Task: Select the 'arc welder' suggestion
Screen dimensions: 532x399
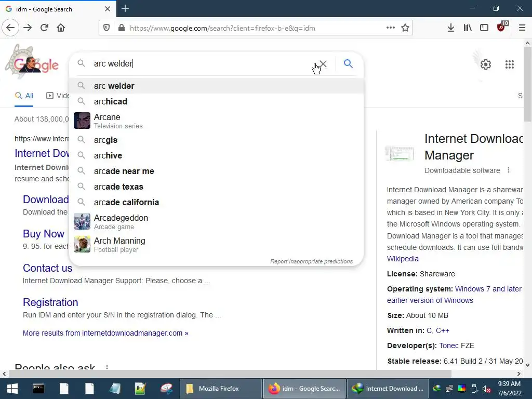Action: click(216, 86)
